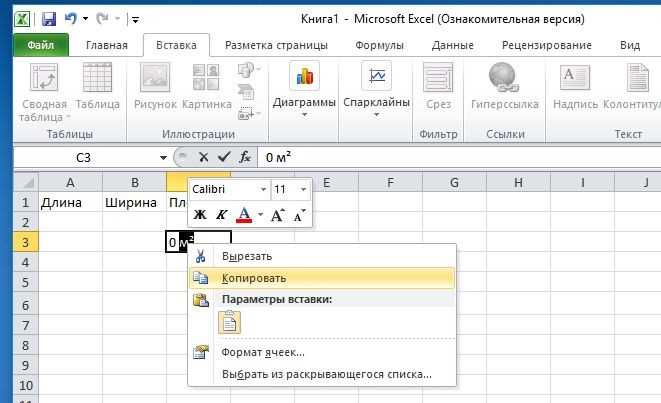Viewport: 661px width, 403px height.
Task: Open the Calibri font name dropdown
Action: click(x=263, y=190)
